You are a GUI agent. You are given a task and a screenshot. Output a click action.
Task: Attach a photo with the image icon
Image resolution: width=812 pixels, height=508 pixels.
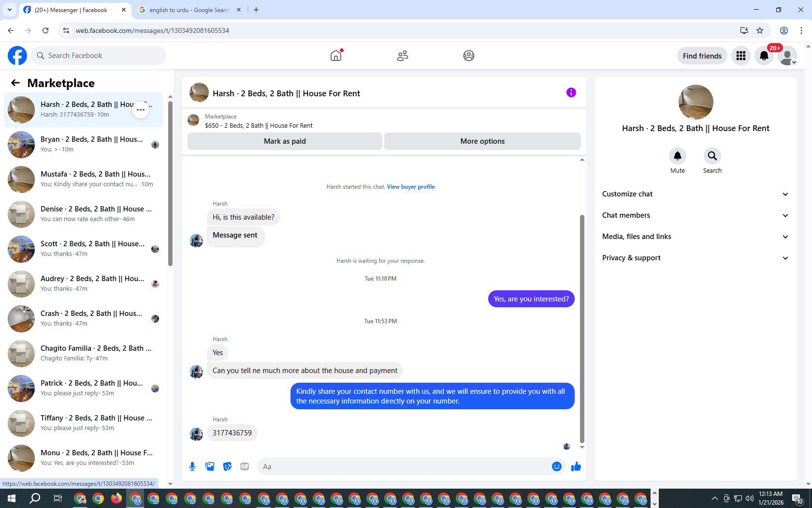click(x=210, y=466)
